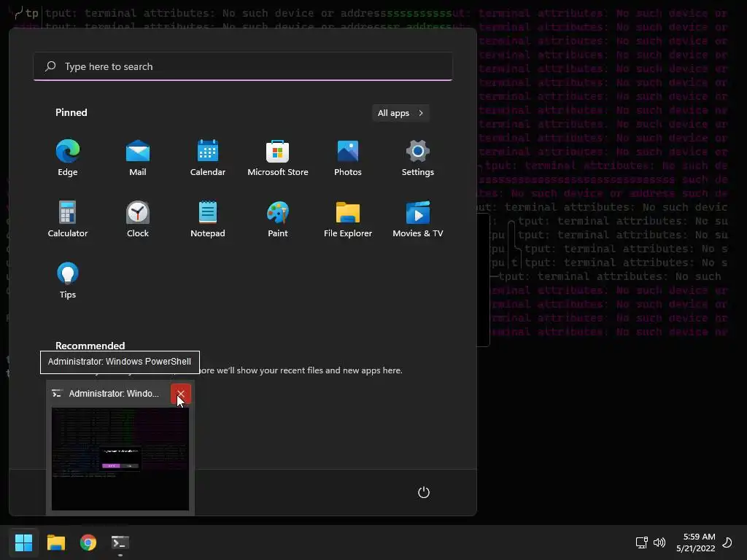Screen dimensions: 747x560
Task: Open Microsoft Store
Action: pyautogui.click(x=278, y=157)
